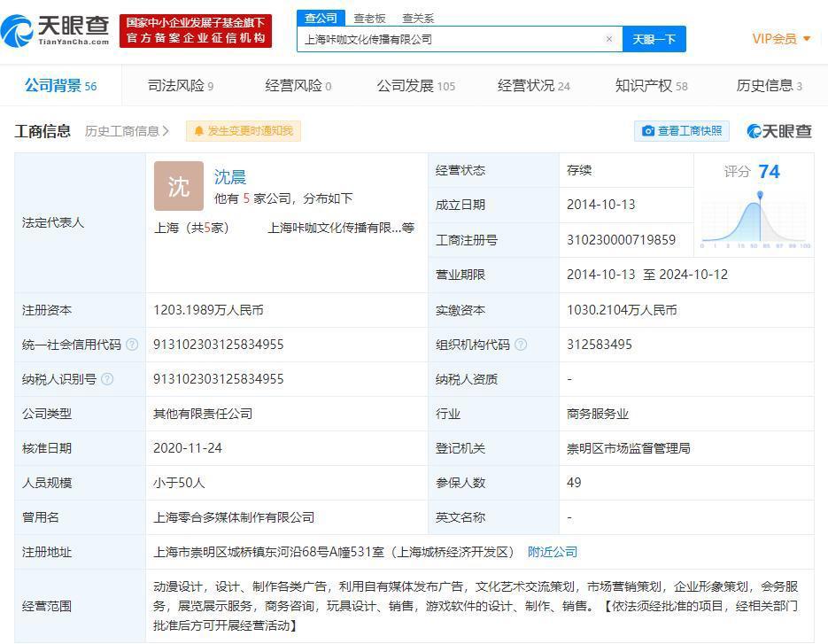Viewport: 828px width, 644px height.
Task: Clear the search box using the × icon
Action: 608,38
